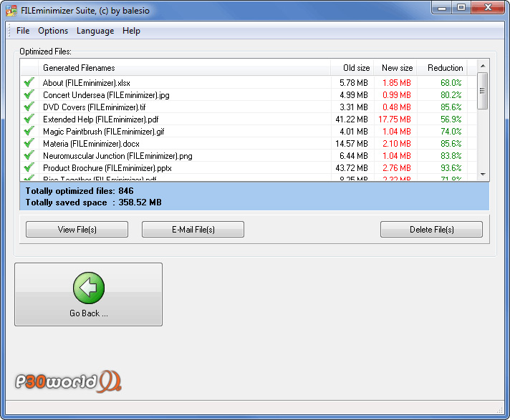Click the checkmark icon beside Concert Undersea jpg
This screenshot has width=510, height=420.
[29, 94]
